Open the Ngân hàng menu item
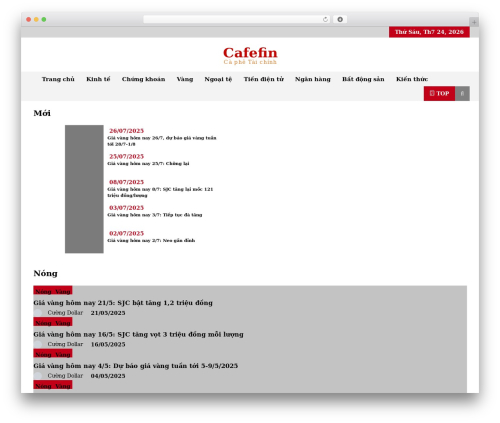 [313, 79]
